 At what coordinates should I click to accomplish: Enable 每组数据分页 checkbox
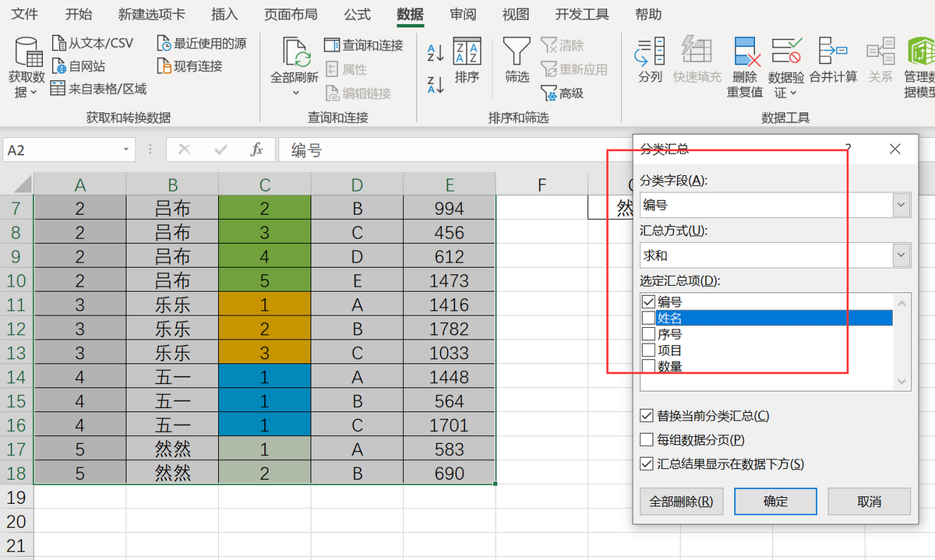tap(646, 440)
